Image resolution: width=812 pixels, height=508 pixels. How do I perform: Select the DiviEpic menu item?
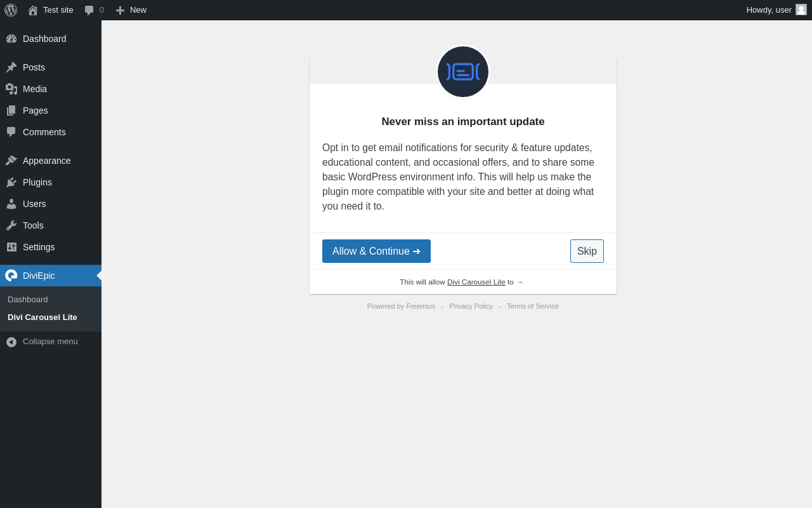click(51, 276)
